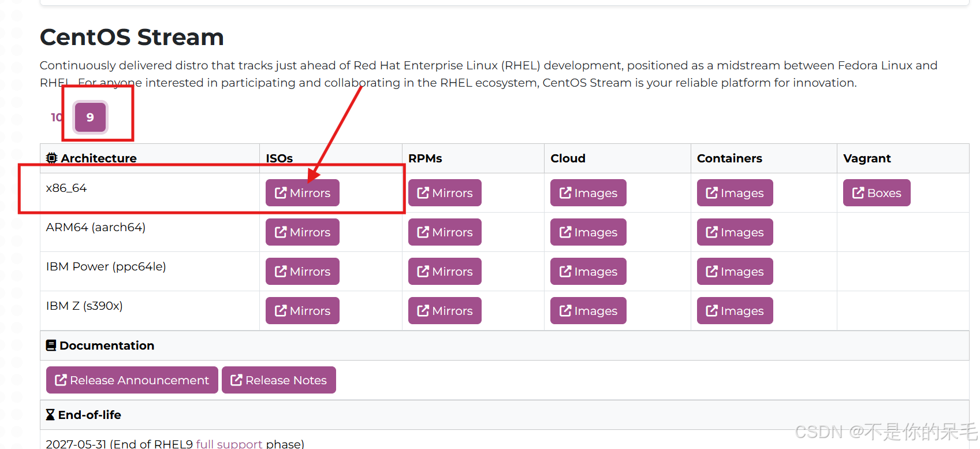
Task: Open IBM Power ISOs Mirrors
Action: (x=303, y=272)
